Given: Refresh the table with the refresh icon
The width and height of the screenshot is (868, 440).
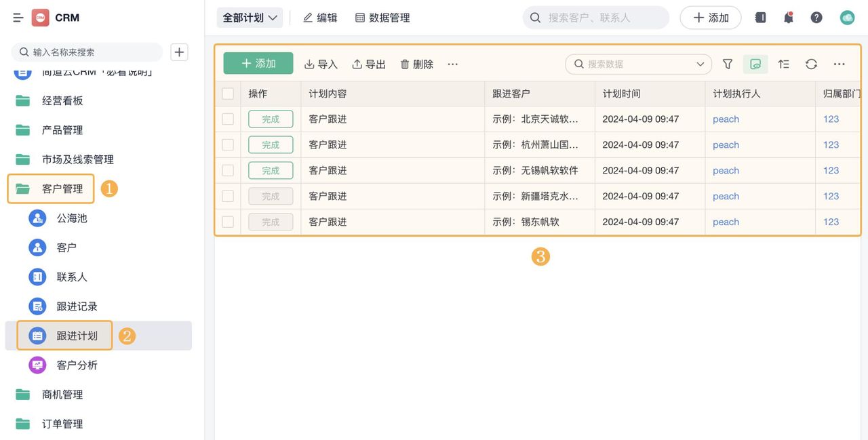Looking at the screenshot, I should click(811, 64).
